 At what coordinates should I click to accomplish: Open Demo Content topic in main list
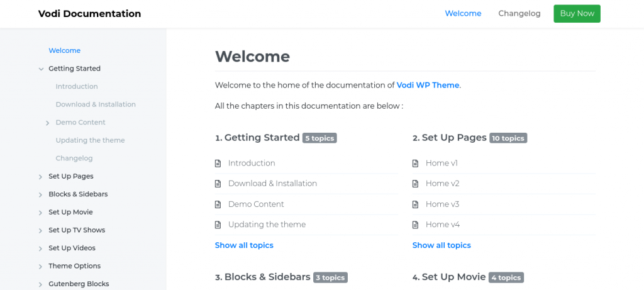[x=257, y=204]
